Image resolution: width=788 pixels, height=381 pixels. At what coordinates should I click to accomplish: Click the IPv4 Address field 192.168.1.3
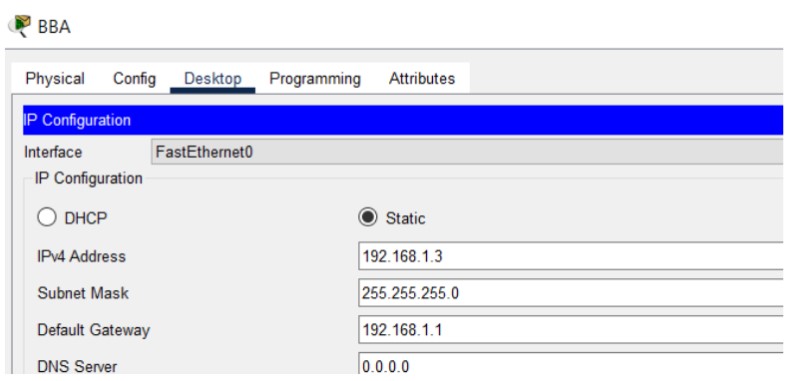[571, 256]
